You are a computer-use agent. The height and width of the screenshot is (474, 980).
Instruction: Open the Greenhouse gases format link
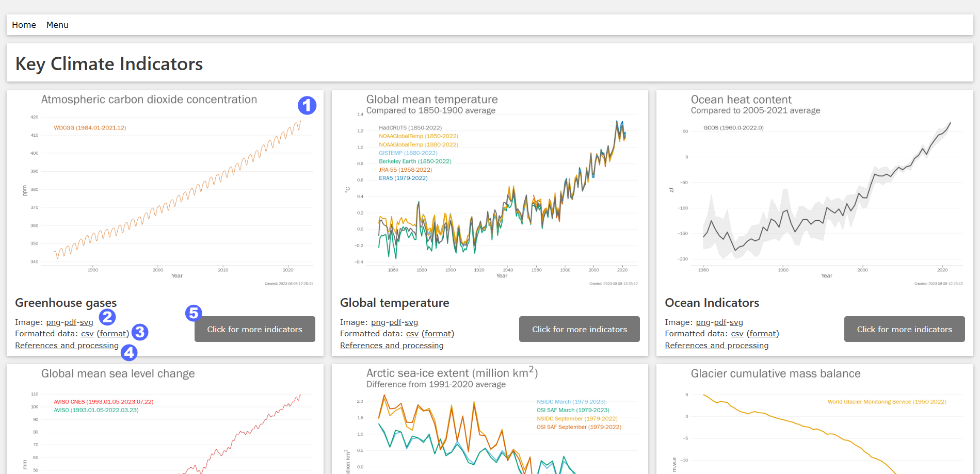(x=113, y=334)
